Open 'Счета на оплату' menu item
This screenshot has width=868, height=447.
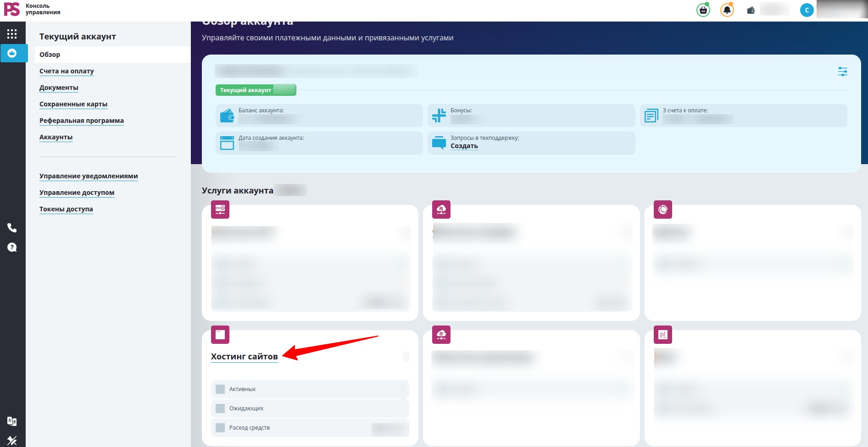coord(67,71)
